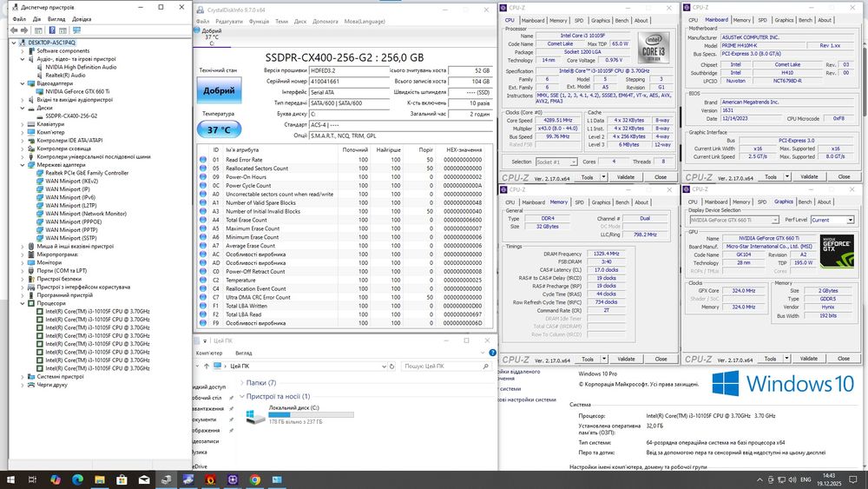Click the refresh icon beside the This PC address bar
This screenshot has width=868, height=489.
(x=392, y=366)
